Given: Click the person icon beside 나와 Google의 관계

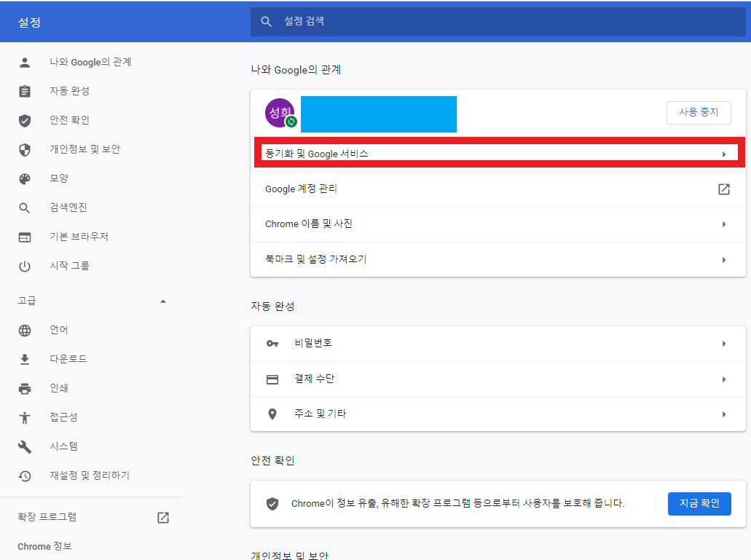Looking at the screenshot, I should tap(25, 62).
